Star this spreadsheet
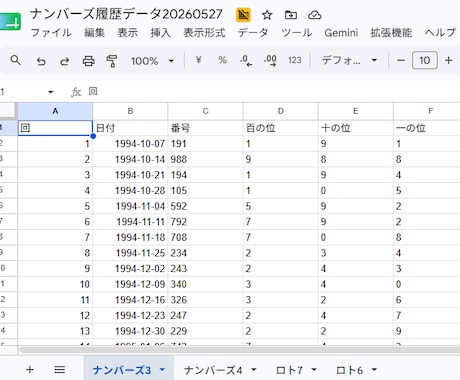Image resolution: width=460 pixels, height=380 pixels. click(267, 15)
